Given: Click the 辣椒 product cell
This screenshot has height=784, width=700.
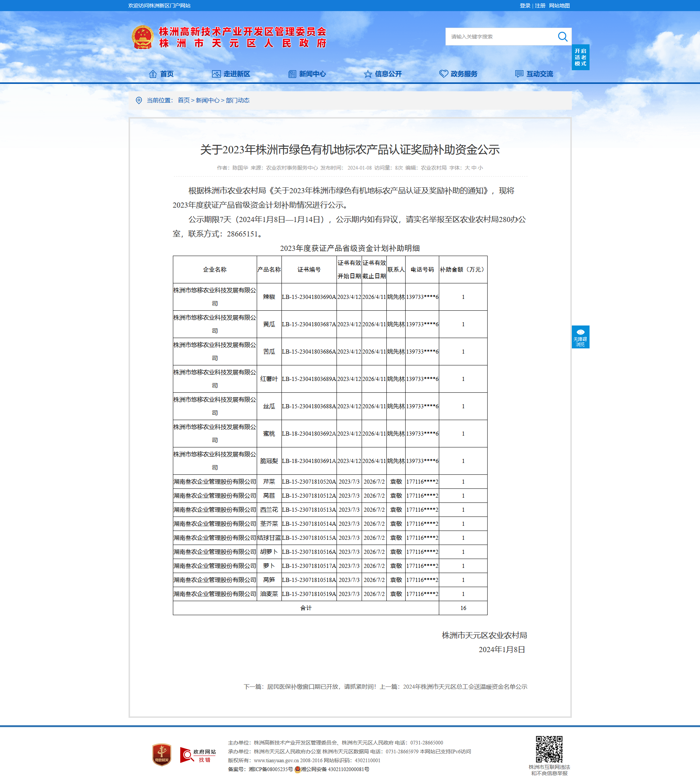Looking at the screenshot, I should pos(269,297).
